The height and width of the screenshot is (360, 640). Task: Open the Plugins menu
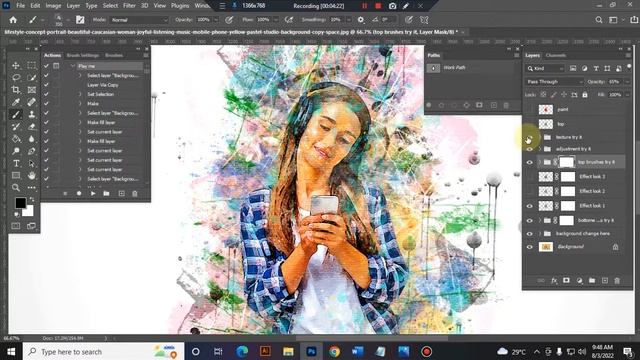[x=180, y=6]
